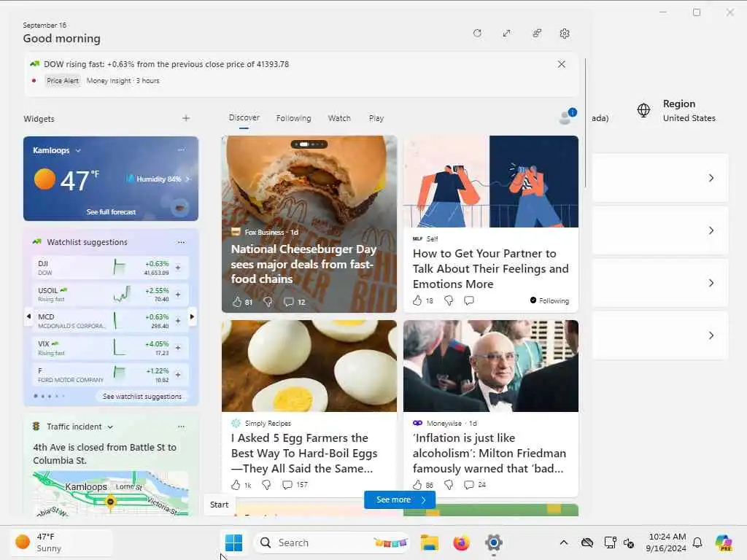Expand Kamloops location dropdown
Screen dimensions: 747x560
(78, 150)
